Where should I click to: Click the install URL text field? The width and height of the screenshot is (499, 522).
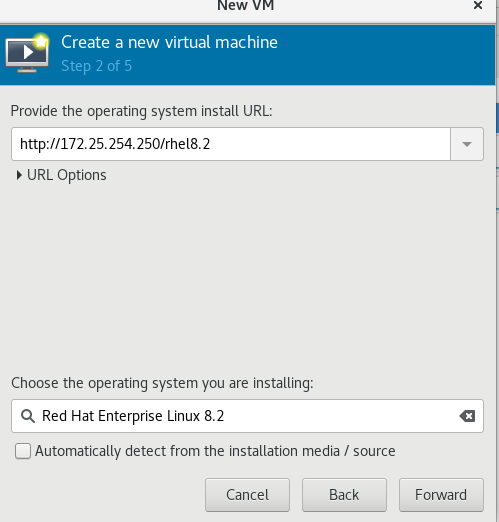231,144
